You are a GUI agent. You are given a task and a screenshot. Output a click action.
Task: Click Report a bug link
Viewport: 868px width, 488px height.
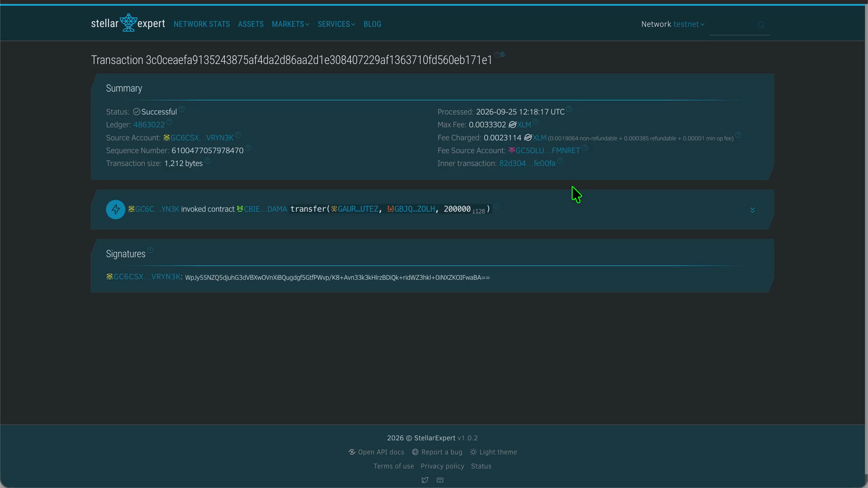(437, 452)
